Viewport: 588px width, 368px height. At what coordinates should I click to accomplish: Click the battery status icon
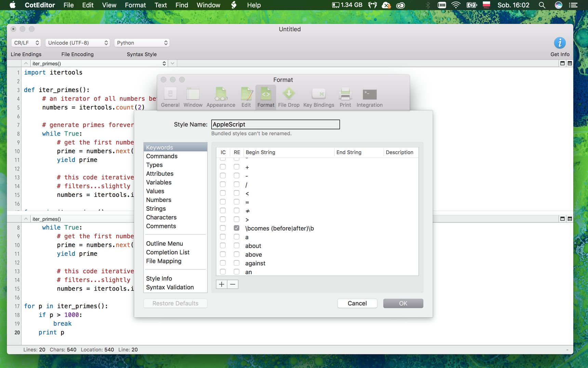point(471,5)
